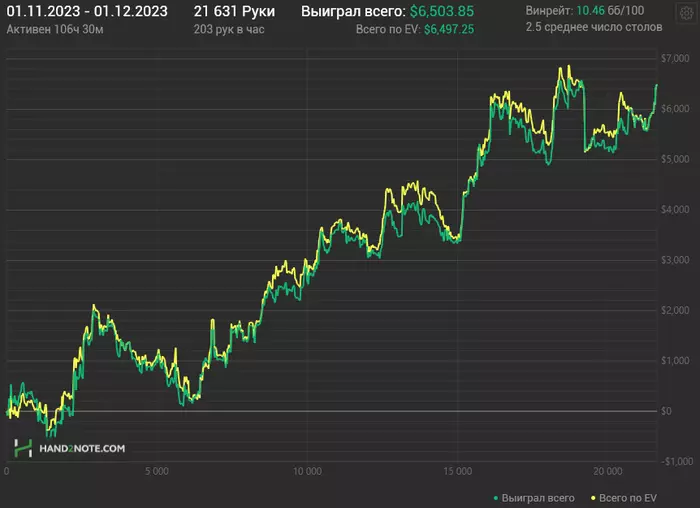Click the 20 000 x-axis label
700x508 pixels.
point(608,471)
